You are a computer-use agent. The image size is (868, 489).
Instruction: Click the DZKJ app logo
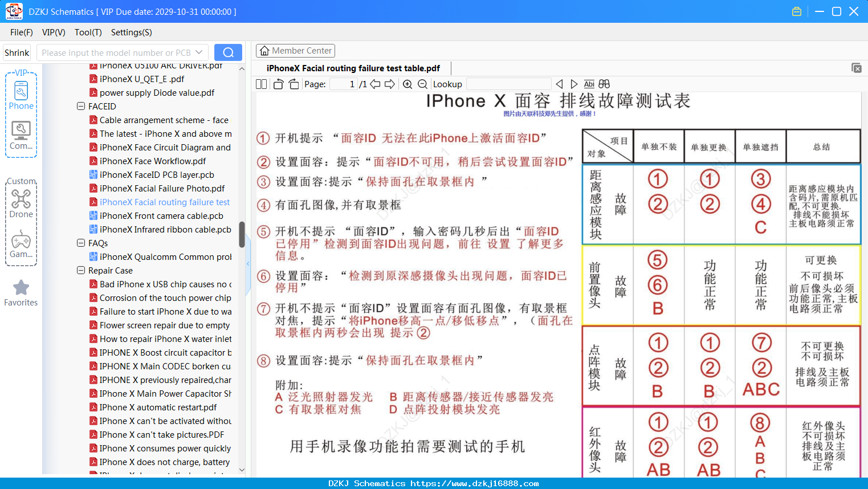tap(14, 11)
